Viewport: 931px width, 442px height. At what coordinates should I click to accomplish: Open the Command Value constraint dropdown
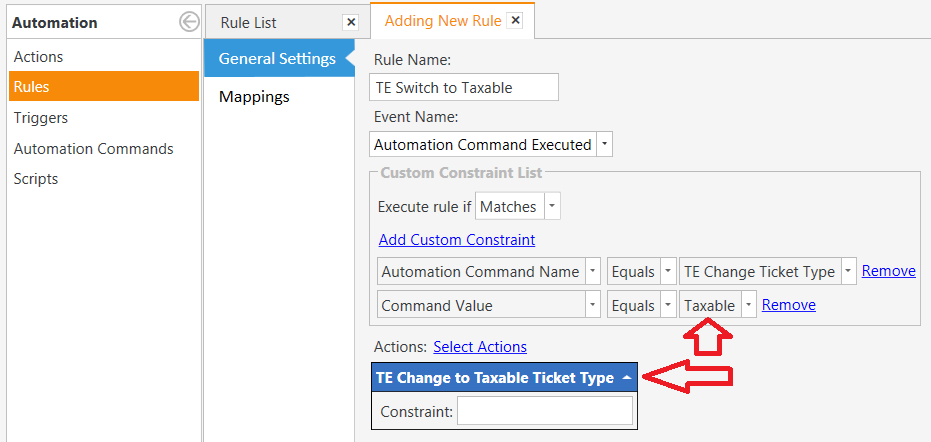click(592, 305)
